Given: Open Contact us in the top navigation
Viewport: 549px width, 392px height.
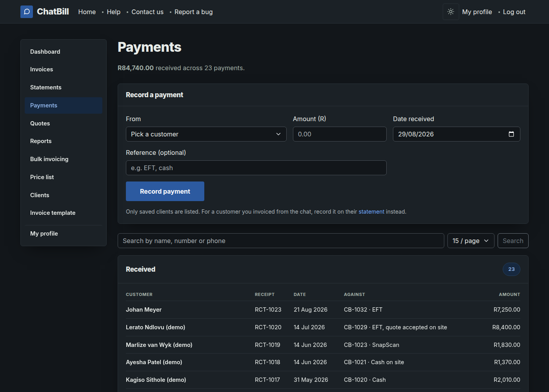Looking at the screenshot, I should 147,12.
